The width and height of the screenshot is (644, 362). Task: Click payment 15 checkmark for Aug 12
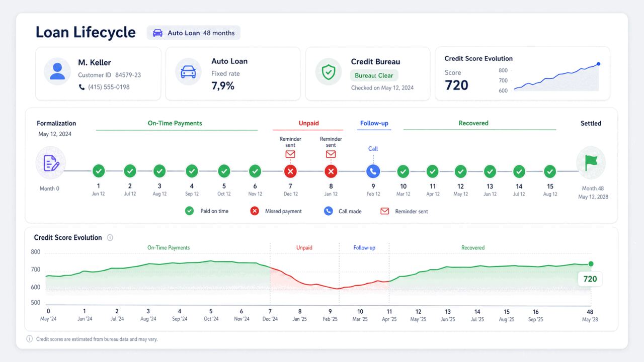tap(550, 171)
